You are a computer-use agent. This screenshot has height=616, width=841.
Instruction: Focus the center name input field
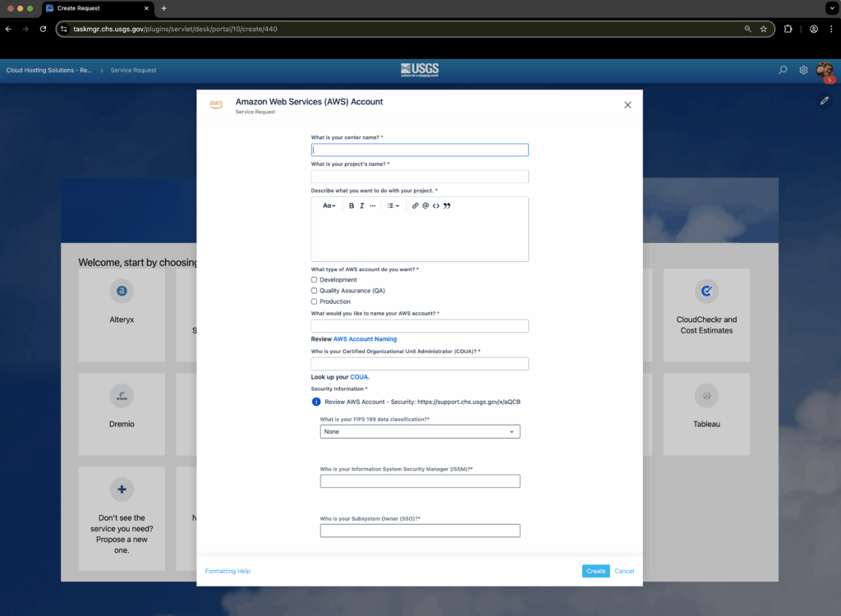click(x=420, y=149)
